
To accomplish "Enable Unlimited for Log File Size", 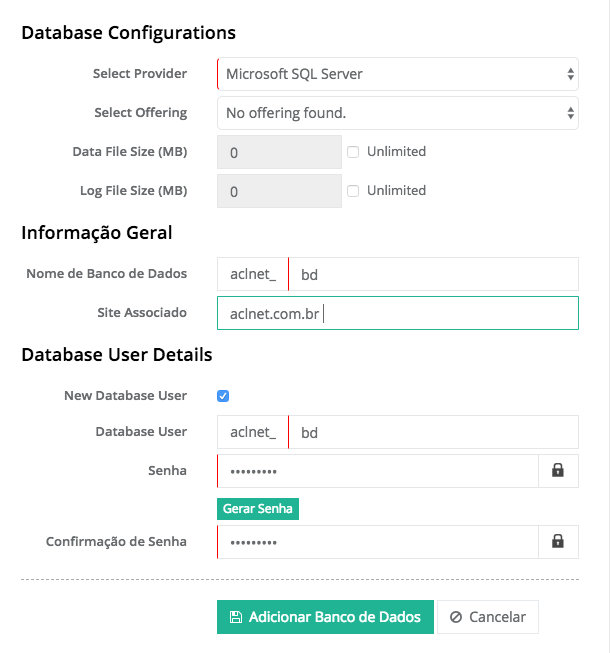I will tap(353, 191).
